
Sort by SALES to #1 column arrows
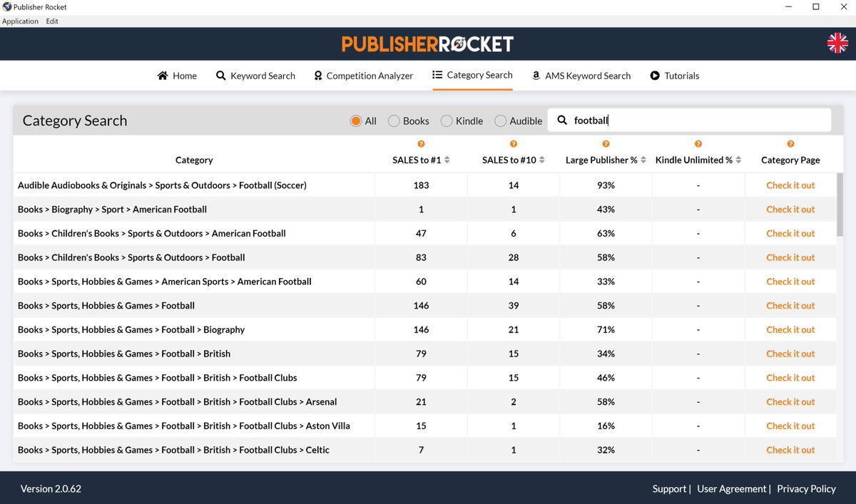tap(447, 160)
